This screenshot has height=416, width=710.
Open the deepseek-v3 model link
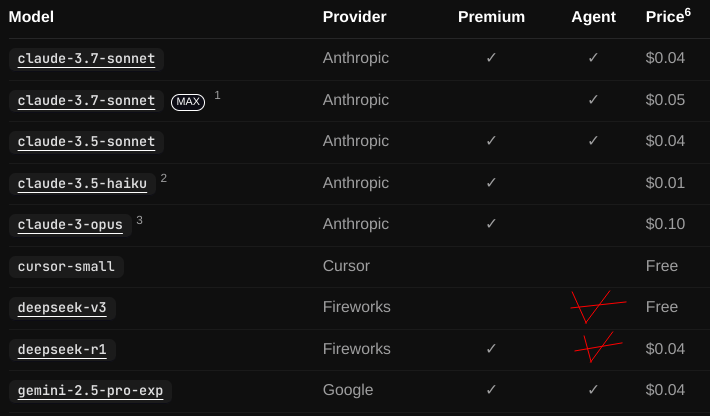(62, 308)
